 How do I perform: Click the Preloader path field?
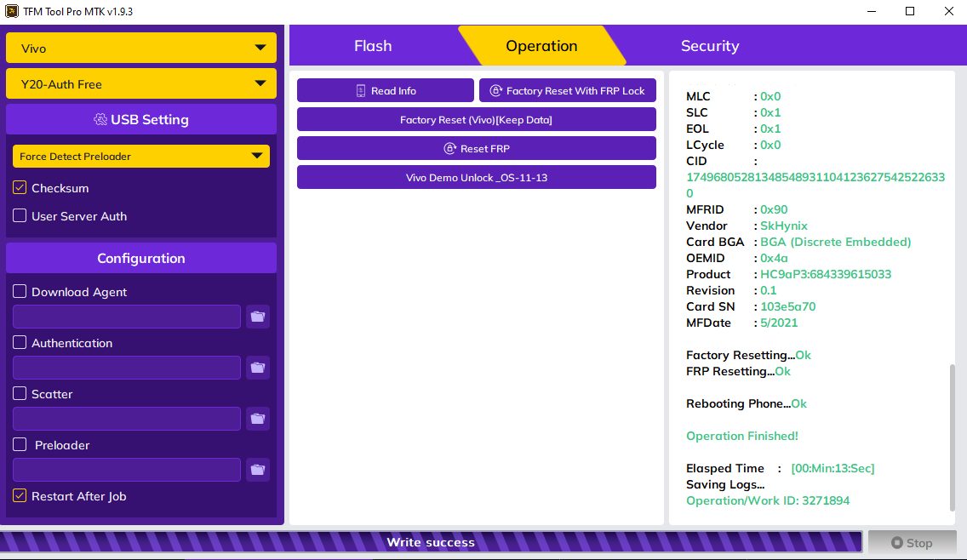click(x=127, y=470)
